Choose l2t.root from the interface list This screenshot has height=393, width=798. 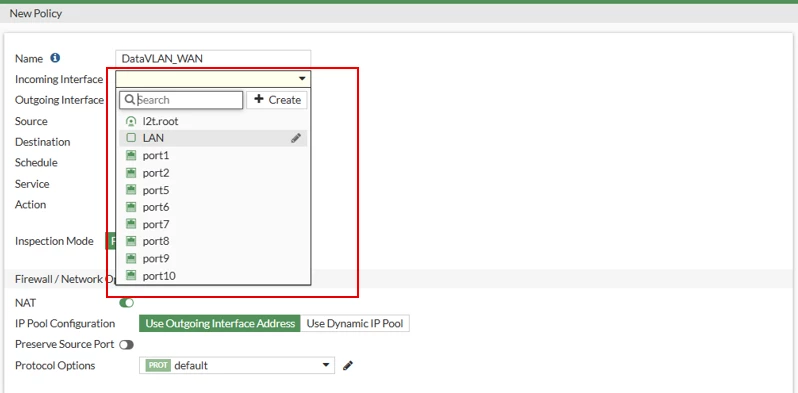213,121
